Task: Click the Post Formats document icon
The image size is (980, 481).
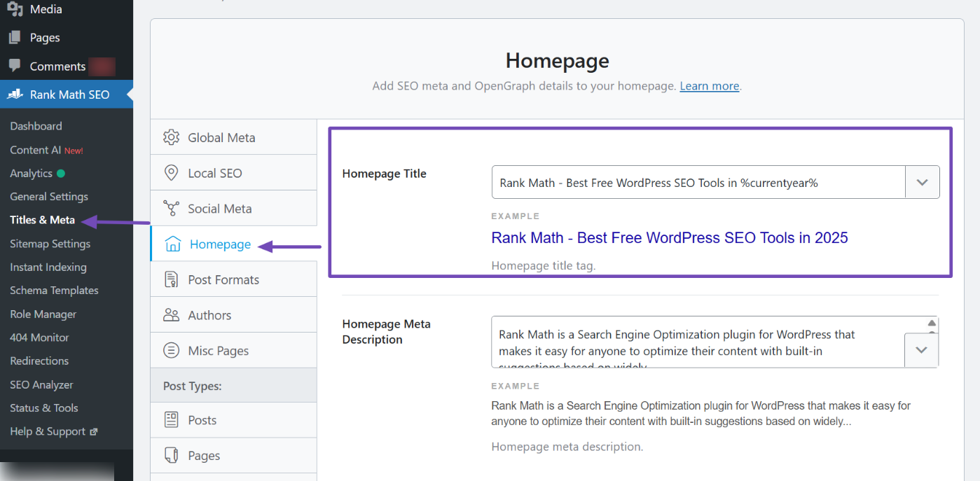Action: [x=171, y=279]
